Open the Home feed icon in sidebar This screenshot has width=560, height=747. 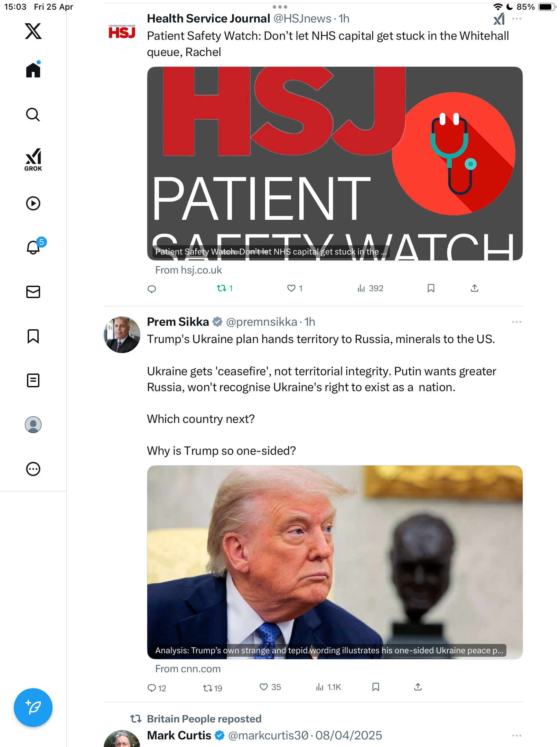(33, 70)
